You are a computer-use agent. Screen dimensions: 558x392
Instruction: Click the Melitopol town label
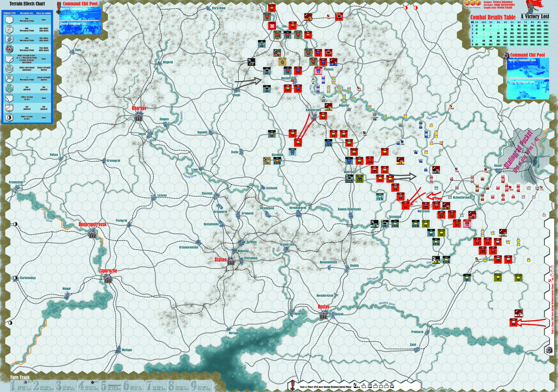127,350
